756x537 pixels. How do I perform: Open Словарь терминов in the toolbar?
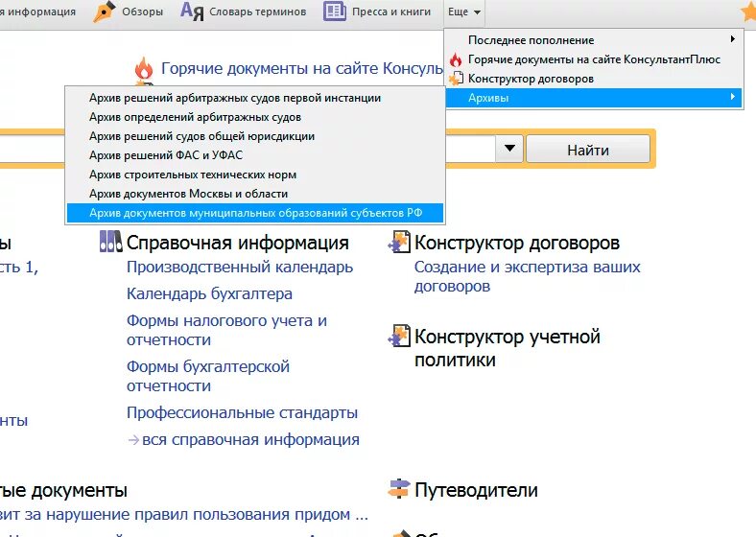click(257, 12)
